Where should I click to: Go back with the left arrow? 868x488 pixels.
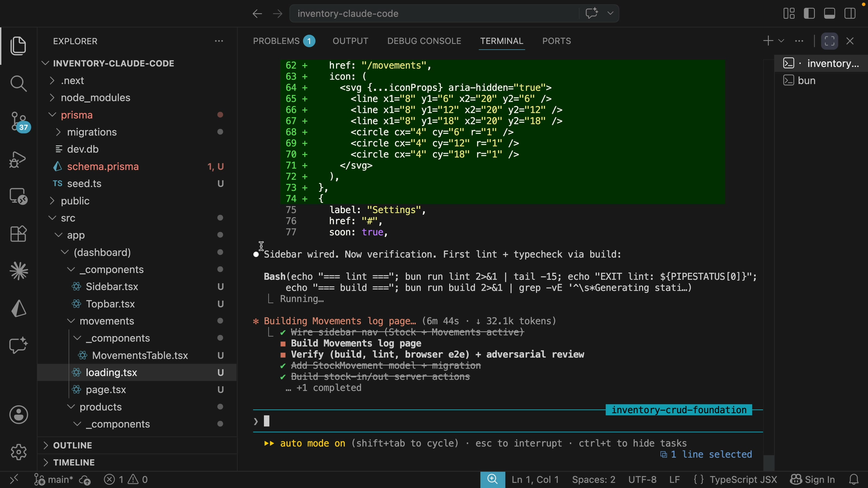pyautogui.click(x=257, y=14)
